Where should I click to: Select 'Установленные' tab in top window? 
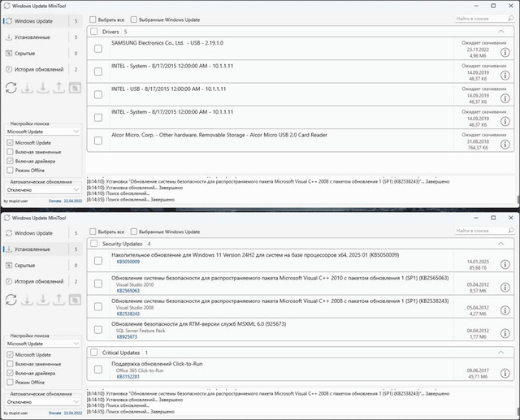[x=42, y=37]
